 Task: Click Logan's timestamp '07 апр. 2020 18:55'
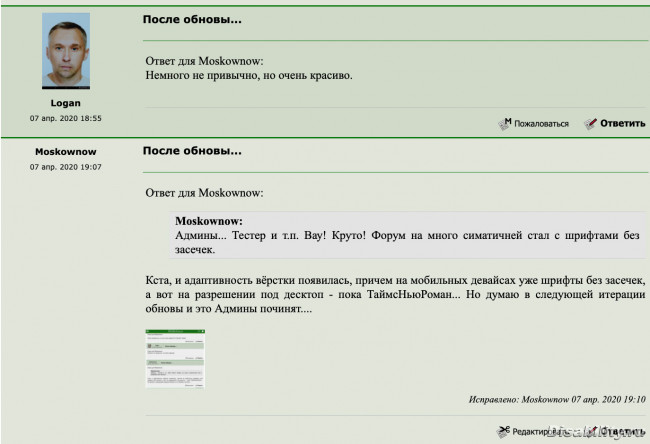(x=65, y=118)
